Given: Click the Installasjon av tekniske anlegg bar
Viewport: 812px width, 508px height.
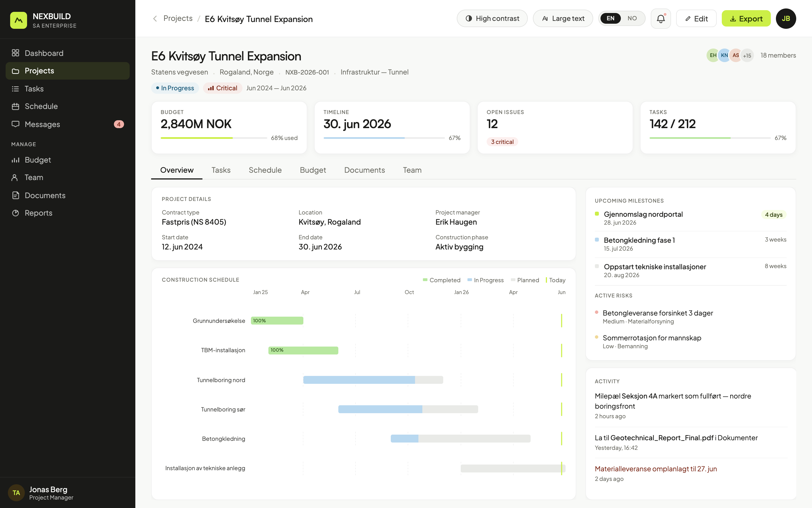Looking at the screenshot, I should pyautogui.click(x=513, y=468).
